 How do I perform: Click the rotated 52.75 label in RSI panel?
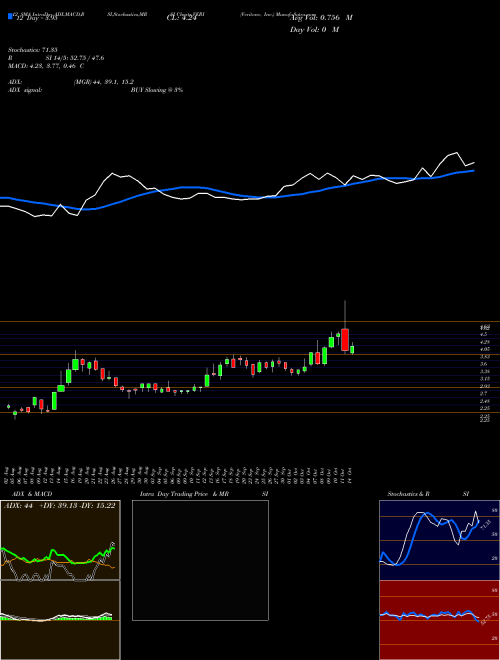(486, 620)
